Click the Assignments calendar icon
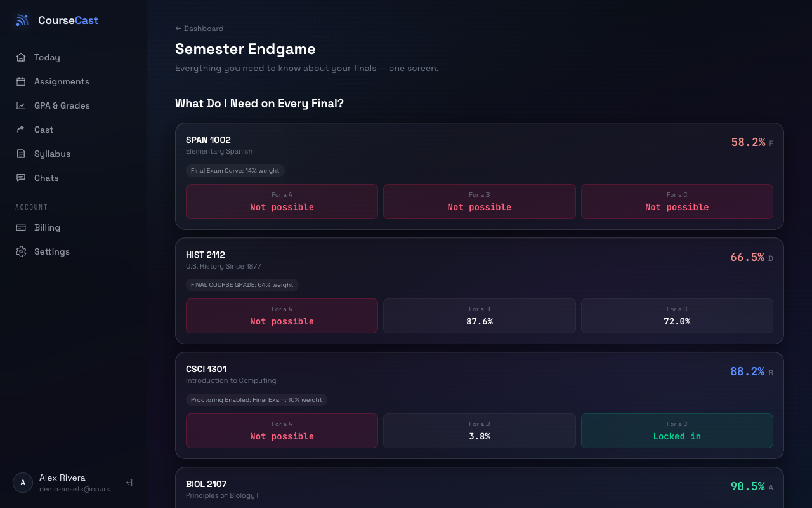Image resolution: width=812 pixels, height=508 pixels. [x=21, y=81]
